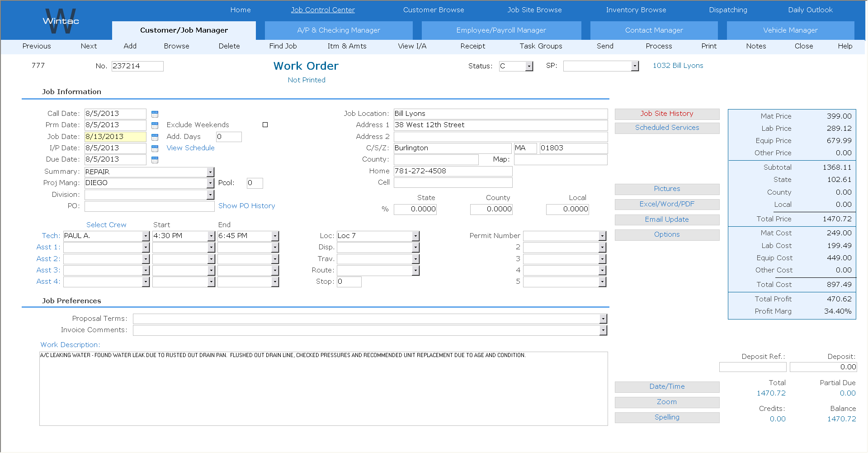Switch to Employee/Payroll Manager tab
Image resolution: width=868 pixels, height=453 pixels.
[501, 30]
